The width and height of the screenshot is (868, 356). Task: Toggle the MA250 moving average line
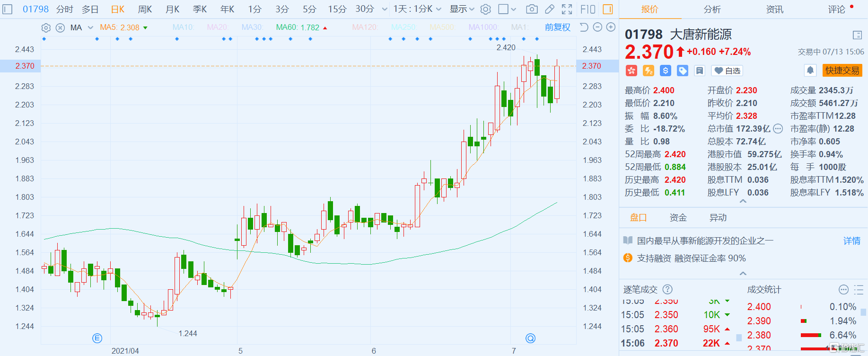(404, 27)
